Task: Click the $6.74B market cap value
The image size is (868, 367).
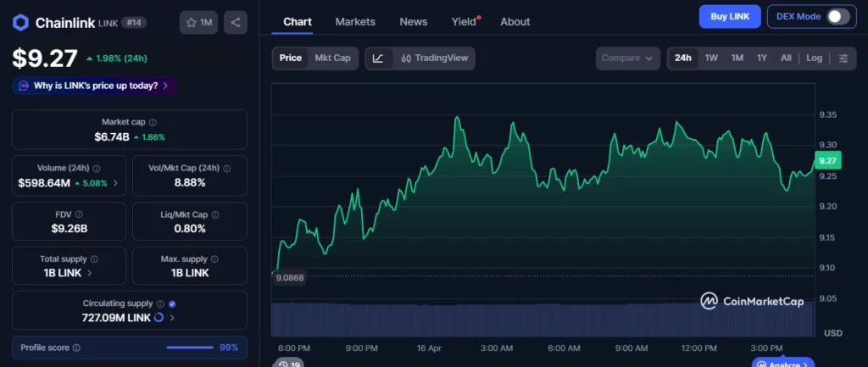Action: pyautogui.click(x=111, y=136)
